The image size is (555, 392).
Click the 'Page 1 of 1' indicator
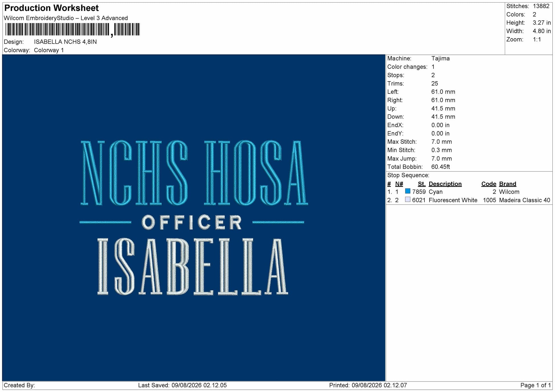(535, 385)
